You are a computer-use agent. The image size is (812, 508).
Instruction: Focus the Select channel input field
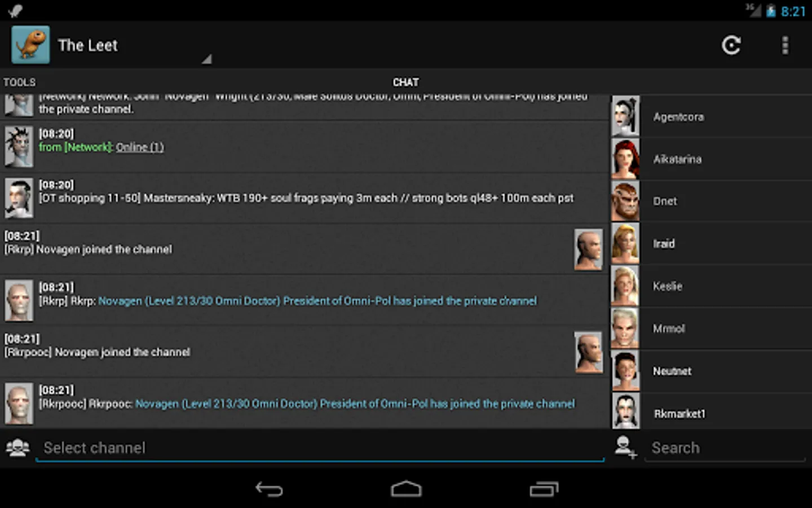point(320,448)
